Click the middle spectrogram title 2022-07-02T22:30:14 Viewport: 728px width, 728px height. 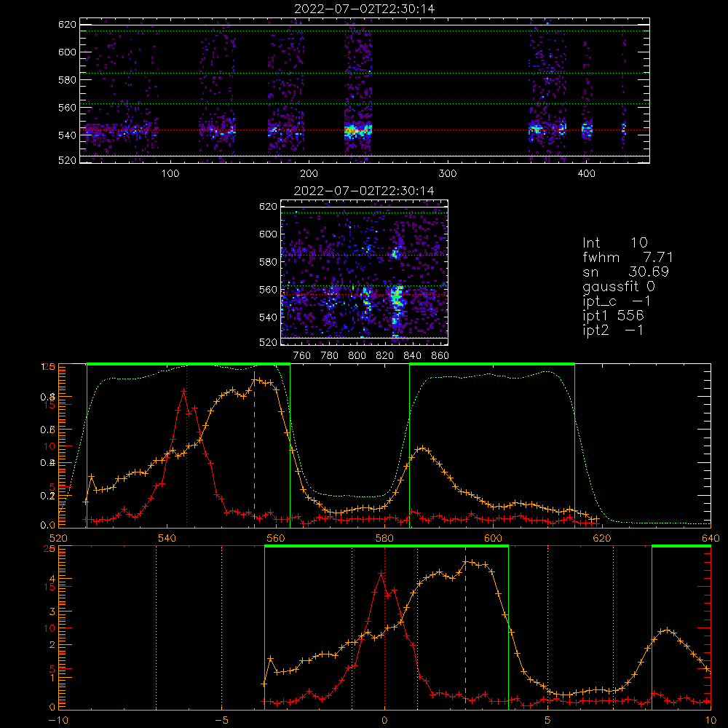tap(364, 191)
